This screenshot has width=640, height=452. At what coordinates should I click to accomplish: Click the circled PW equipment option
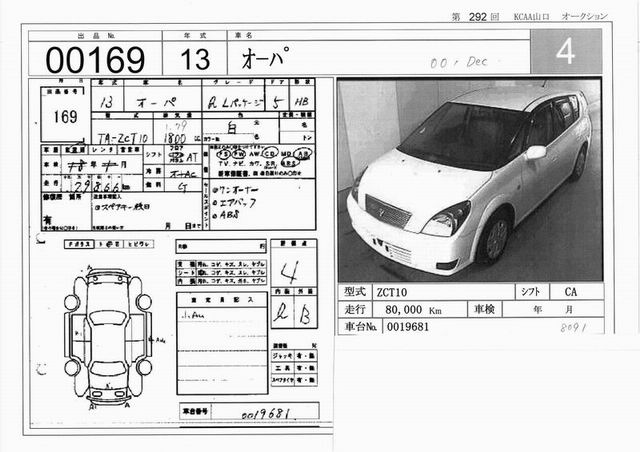pos(238,154)
